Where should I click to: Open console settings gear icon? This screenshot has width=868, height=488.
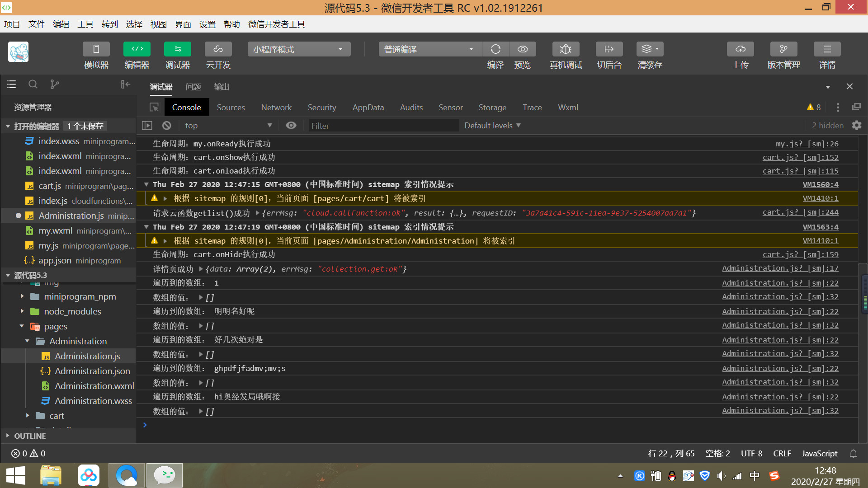(x=857, y=126)
